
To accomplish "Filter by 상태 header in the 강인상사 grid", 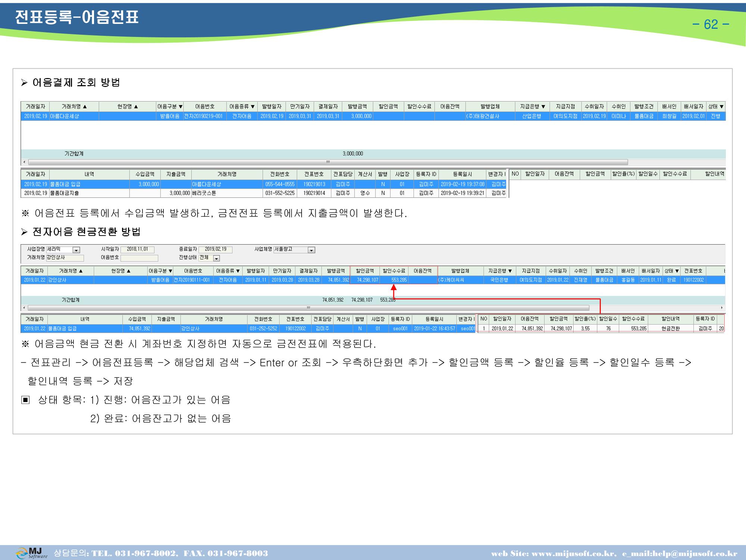I will coord(671,271).
